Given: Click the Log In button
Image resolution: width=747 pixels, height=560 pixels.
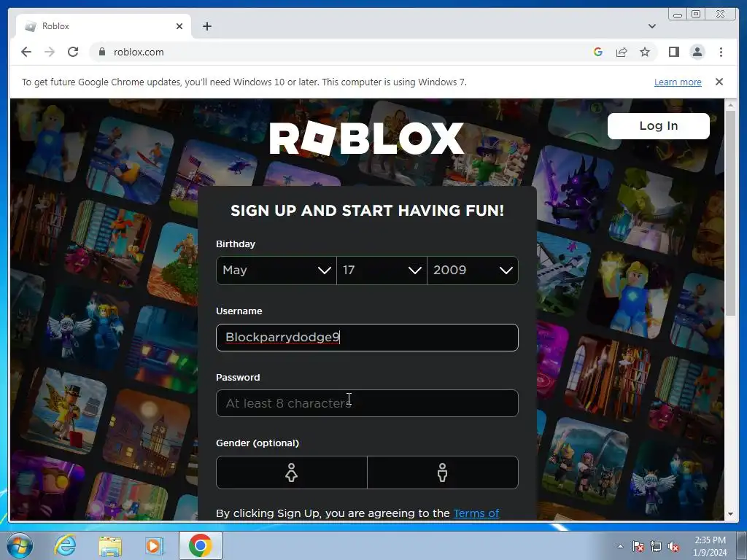Looking at the screenshot, I should pyautogui.click(x=659, y=126).
